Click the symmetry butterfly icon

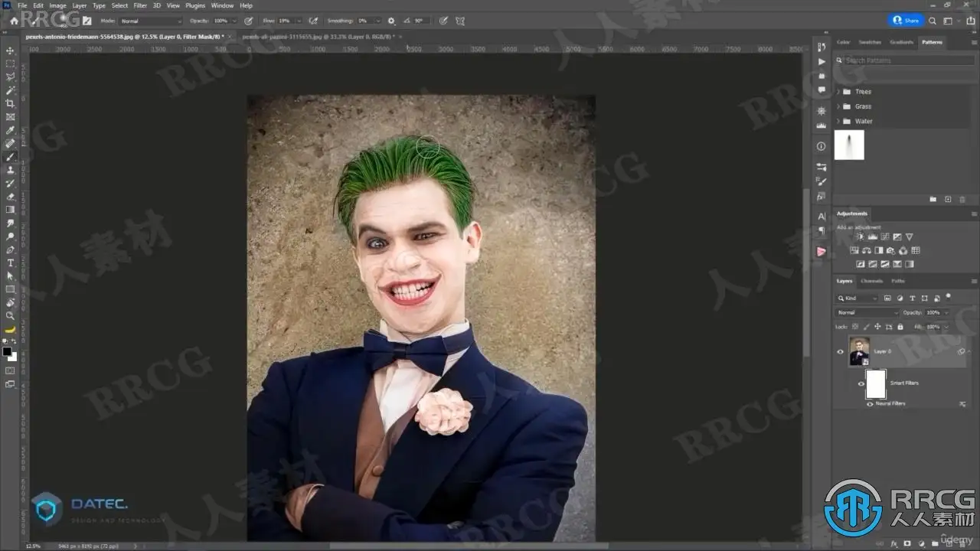[460, 21]
